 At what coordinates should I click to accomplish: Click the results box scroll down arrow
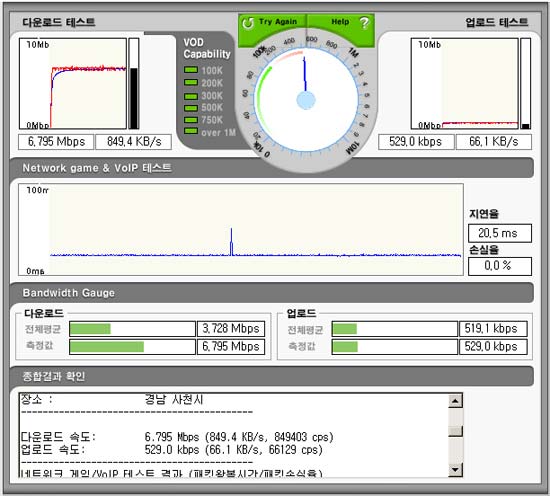tap(455, 470)
